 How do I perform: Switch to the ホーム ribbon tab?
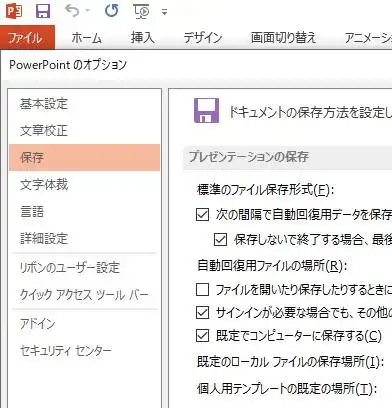point(87,38)
